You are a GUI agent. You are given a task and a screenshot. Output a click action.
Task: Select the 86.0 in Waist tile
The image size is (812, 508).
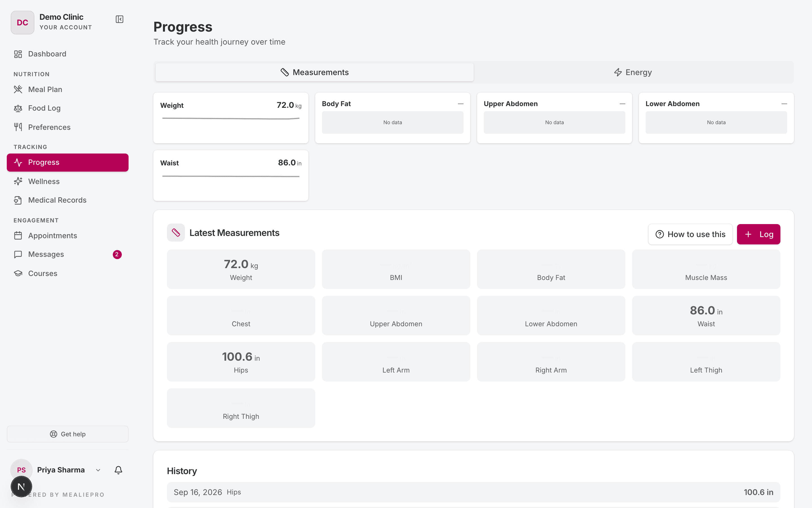(x=706, y=316)
